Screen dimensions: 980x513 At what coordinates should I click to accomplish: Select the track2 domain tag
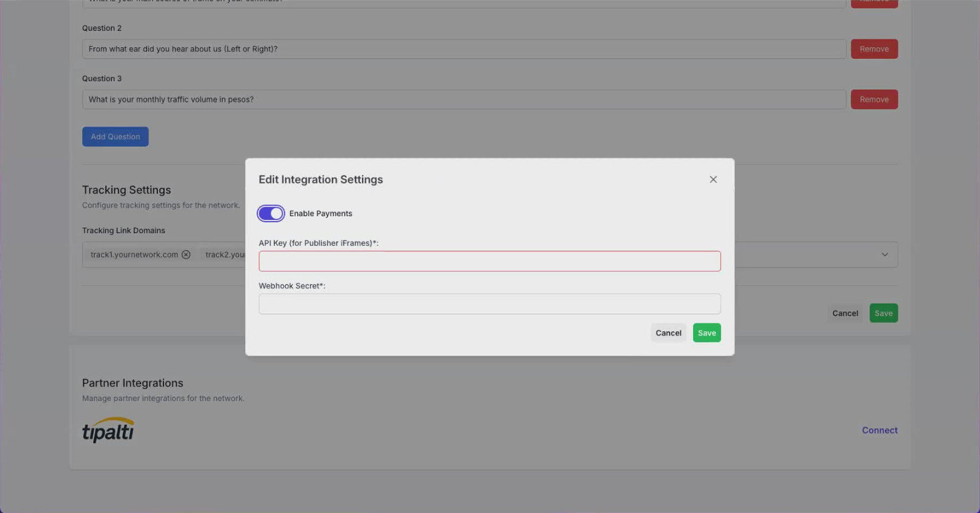224,255
